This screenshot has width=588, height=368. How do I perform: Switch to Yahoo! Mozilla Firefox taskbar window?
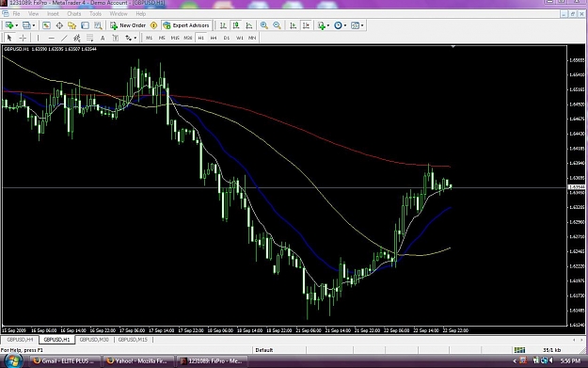point(137,360)
